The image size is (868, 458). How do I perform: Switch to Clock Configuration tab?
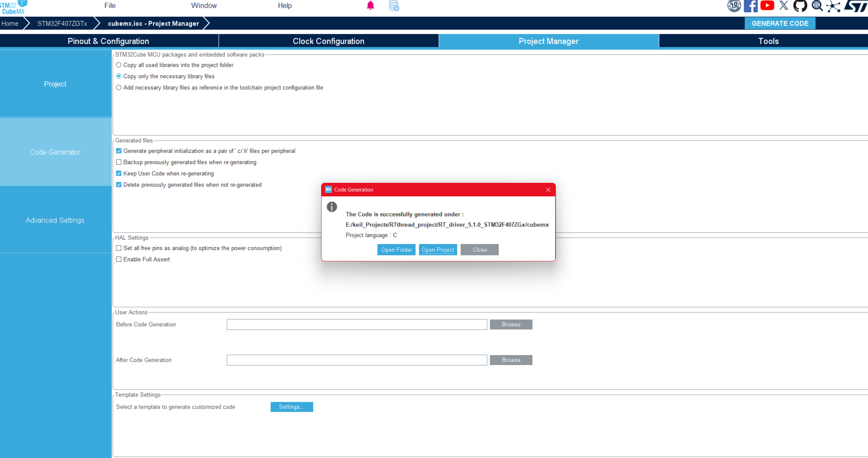328,41
